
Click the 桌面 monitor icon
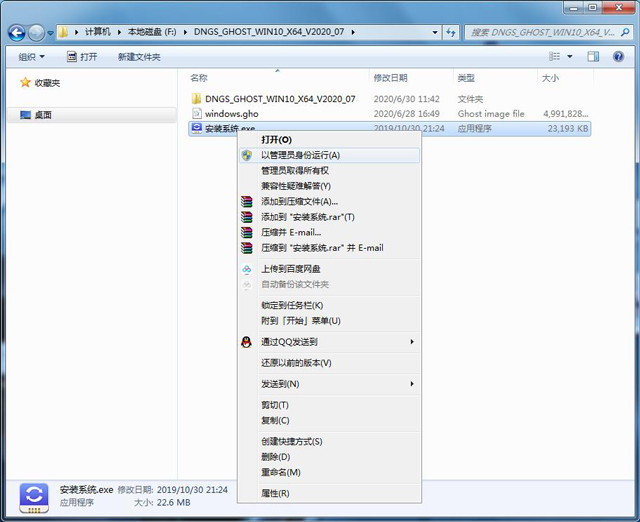point(25,115)
